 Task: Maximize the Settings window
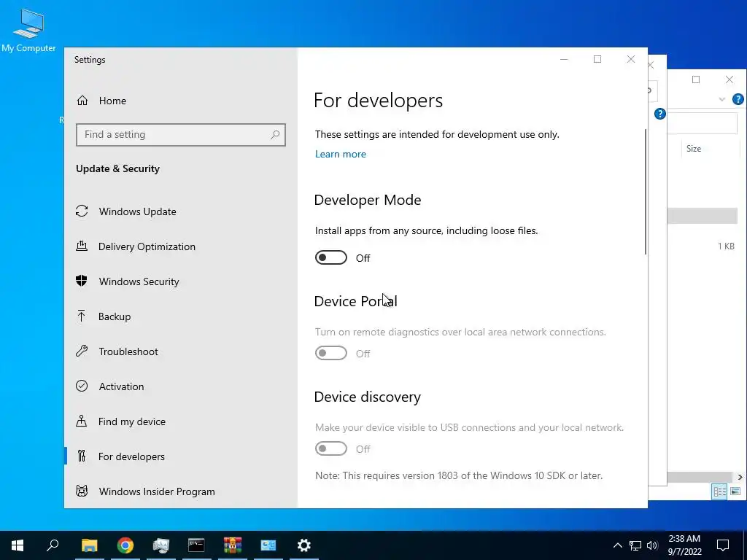click(x=597, y=59)
